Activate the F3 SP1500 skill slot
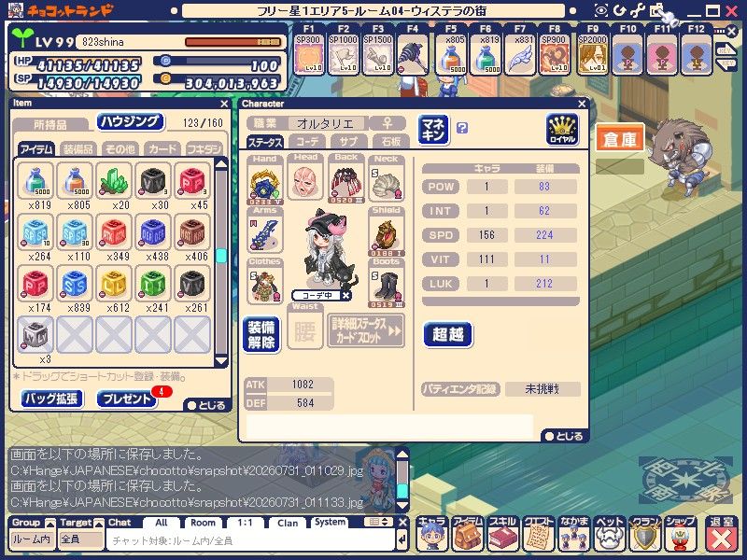The height and width of the screenshot is (560, 747). 377,54
